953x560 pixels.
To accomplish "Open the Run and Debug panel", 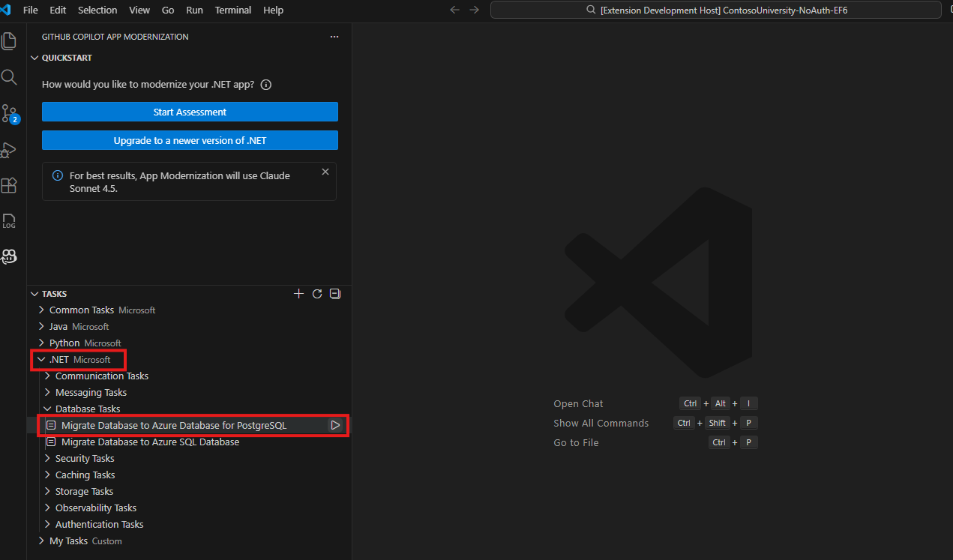I will (9, 149).
